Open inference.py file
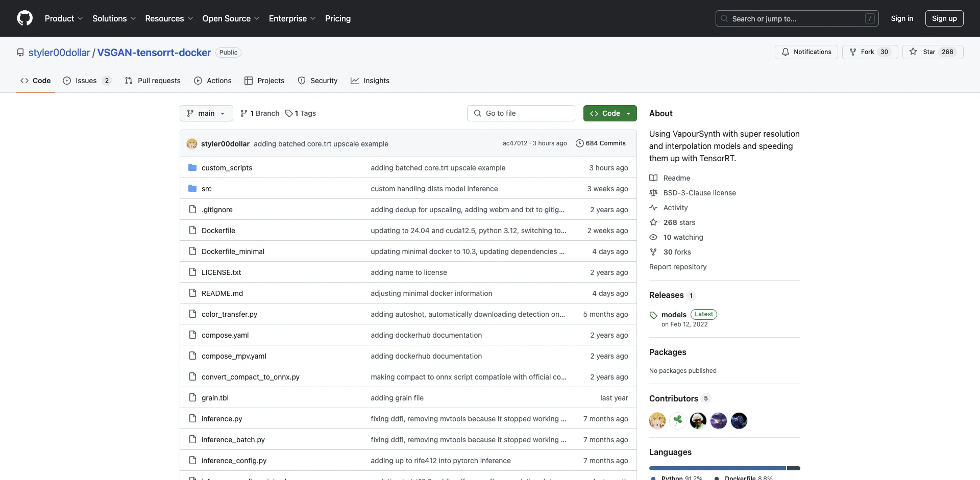980x480 pixels. pyautogui.click(x=222, y=419)
